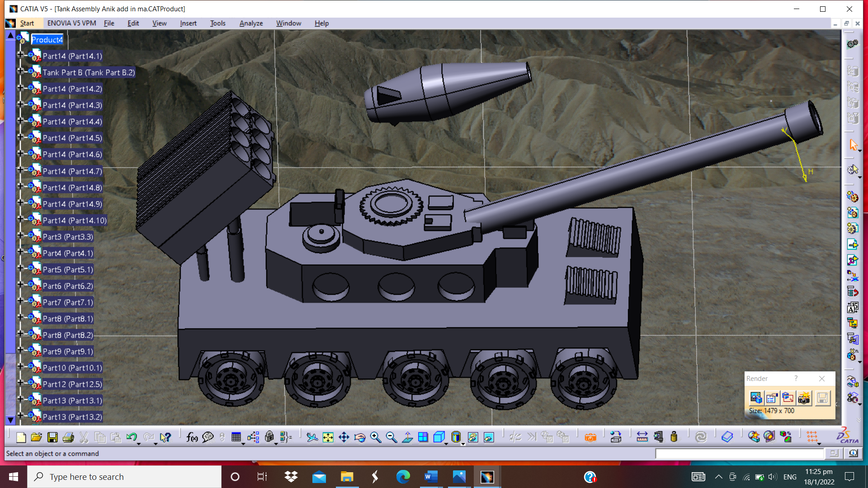Image resolution: width=868 pixels, height=488 pixels.
Task: Open the Windows Start button
Action: [14, 477]
